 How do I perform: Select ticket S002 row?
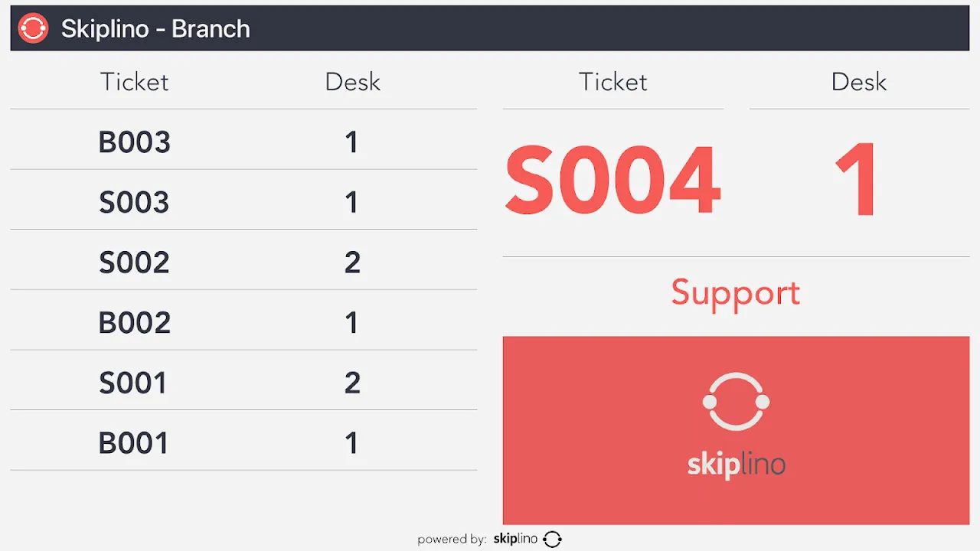click(x=243, y=262)
